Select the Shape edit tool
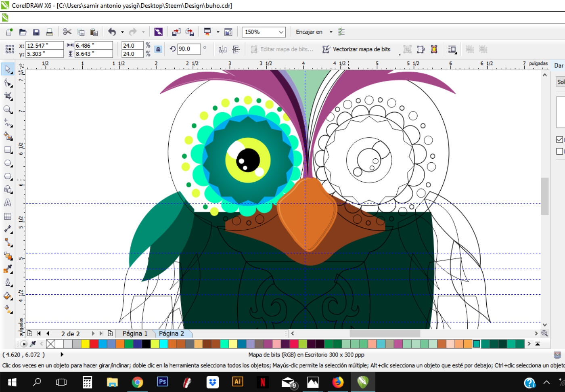This screenshot has height=392, width=565. coord(8,83)
